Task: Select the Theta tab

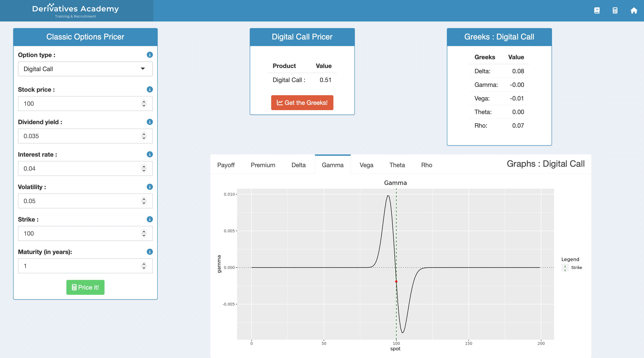Action: [x=397, y=165]
